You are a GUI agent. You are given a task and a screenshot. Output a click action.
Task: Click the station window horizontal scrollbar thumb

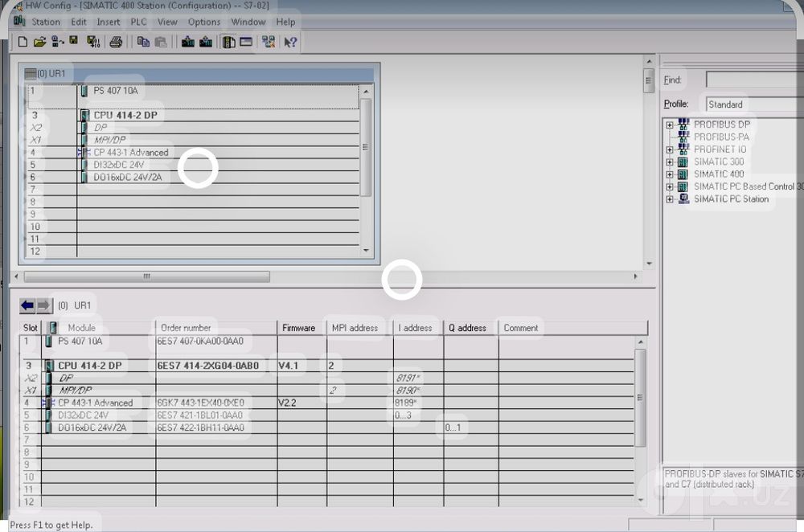146,276
